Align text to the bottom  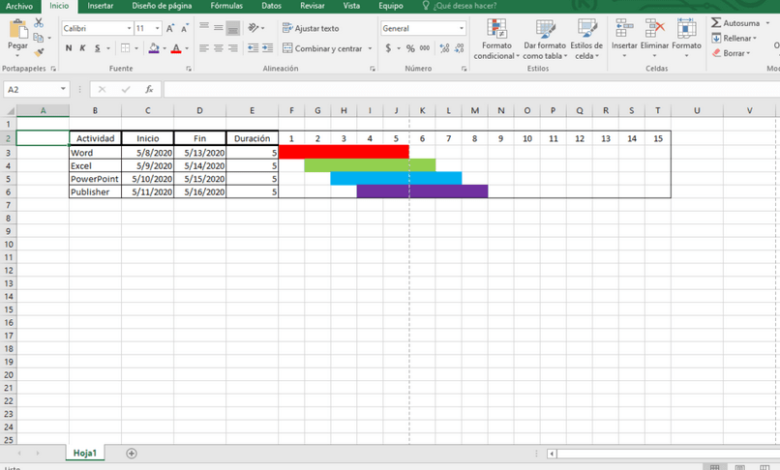tap(233, 28)
